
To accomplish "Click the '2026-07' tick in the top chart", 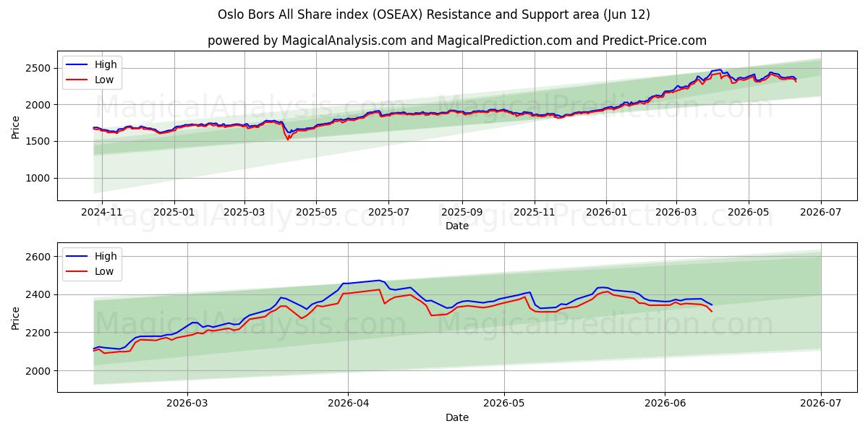I will pos(821,212).
